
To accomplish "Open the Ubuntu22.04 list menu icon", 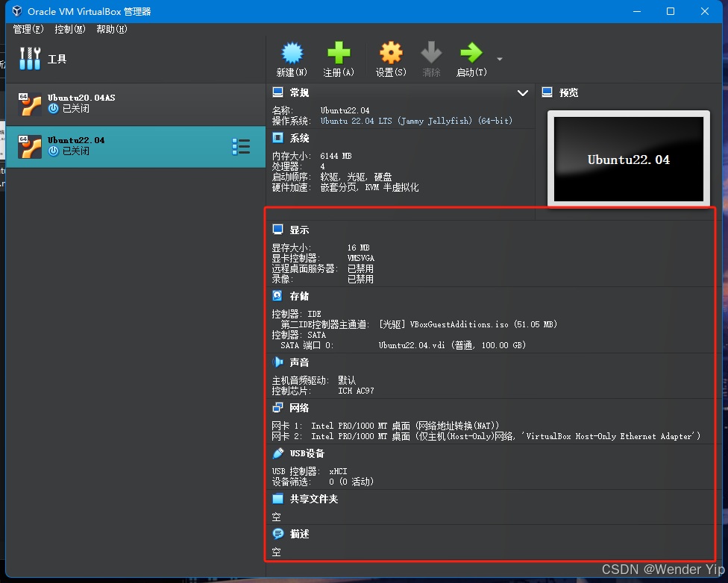I will (241, 147).
